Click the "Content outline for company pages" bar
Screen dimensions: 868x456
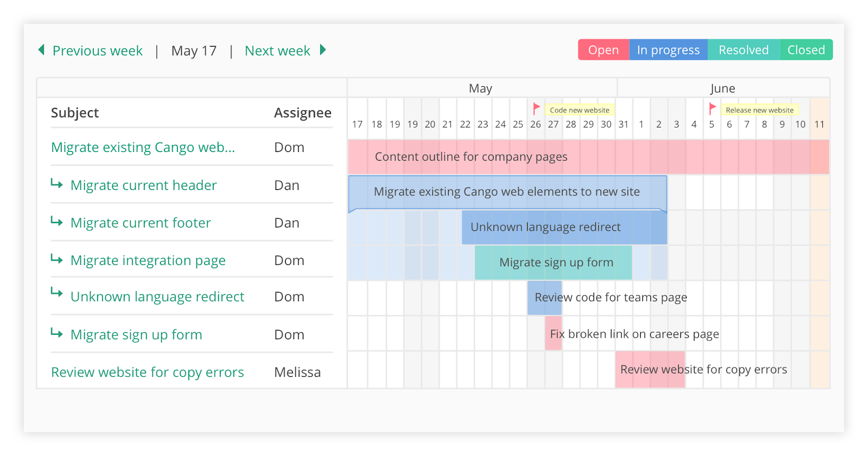click(471, 156)
